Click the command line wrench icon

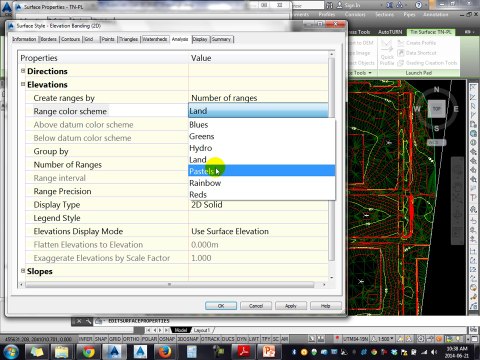point(88,321)
